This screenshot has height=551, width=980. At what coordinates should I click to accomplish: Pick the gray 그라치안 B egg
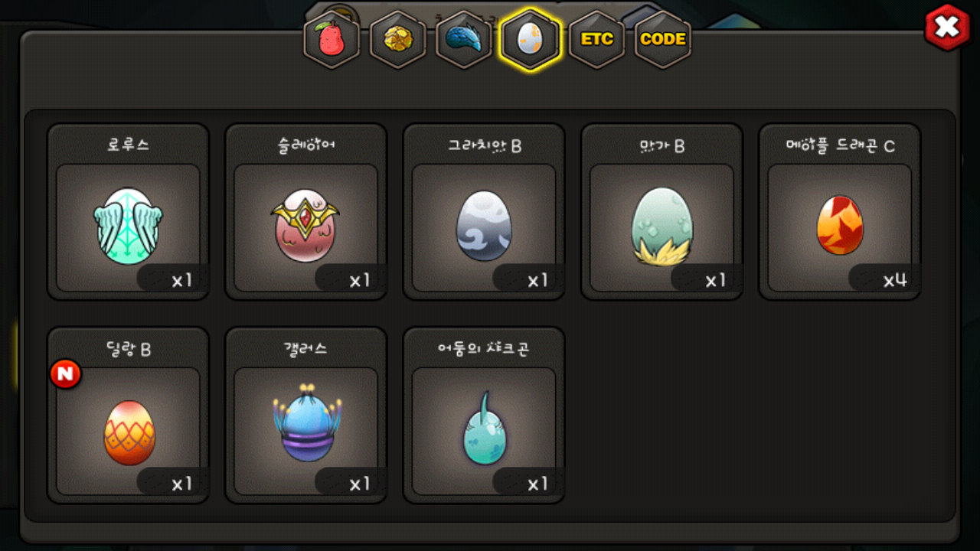coord(484,227)
